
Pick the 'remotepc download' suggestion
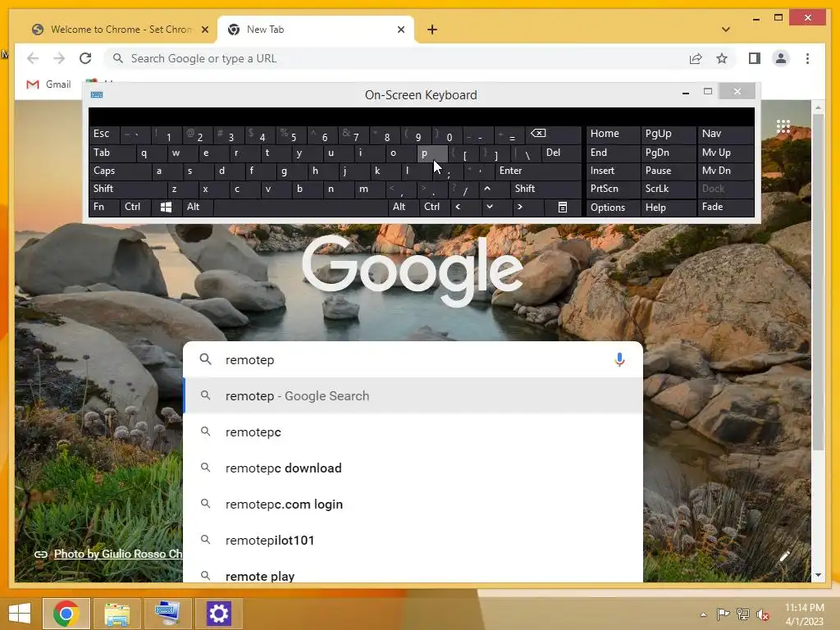tap(413, 468)
